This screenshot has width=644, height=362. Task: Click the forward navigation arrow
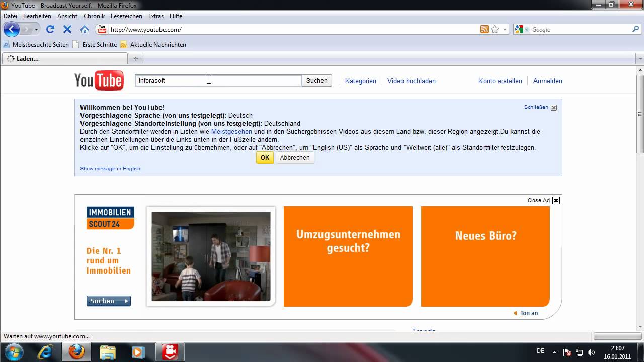point(26,30)
